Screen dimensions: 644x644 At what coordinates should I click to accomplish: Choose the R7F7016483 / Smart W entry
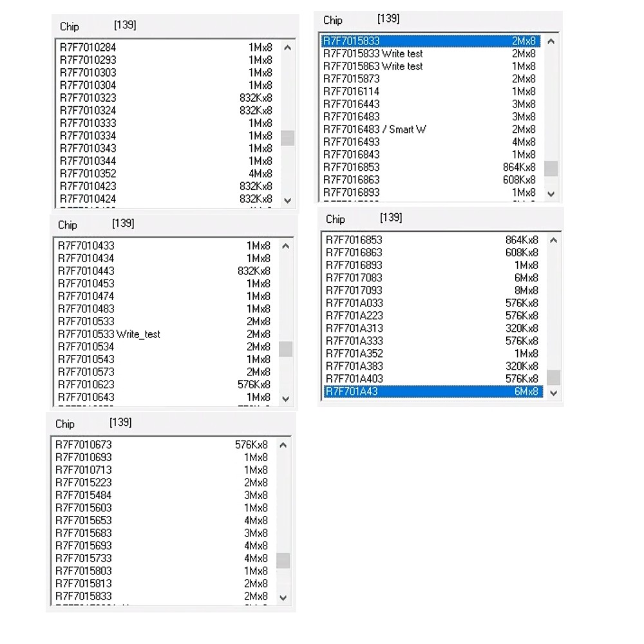coord(374,129)
